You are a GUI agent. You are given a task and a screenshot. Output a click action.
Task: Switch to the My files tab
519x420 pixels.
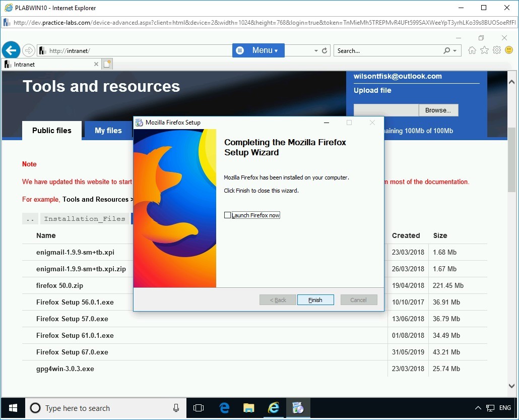pos(108,130)
